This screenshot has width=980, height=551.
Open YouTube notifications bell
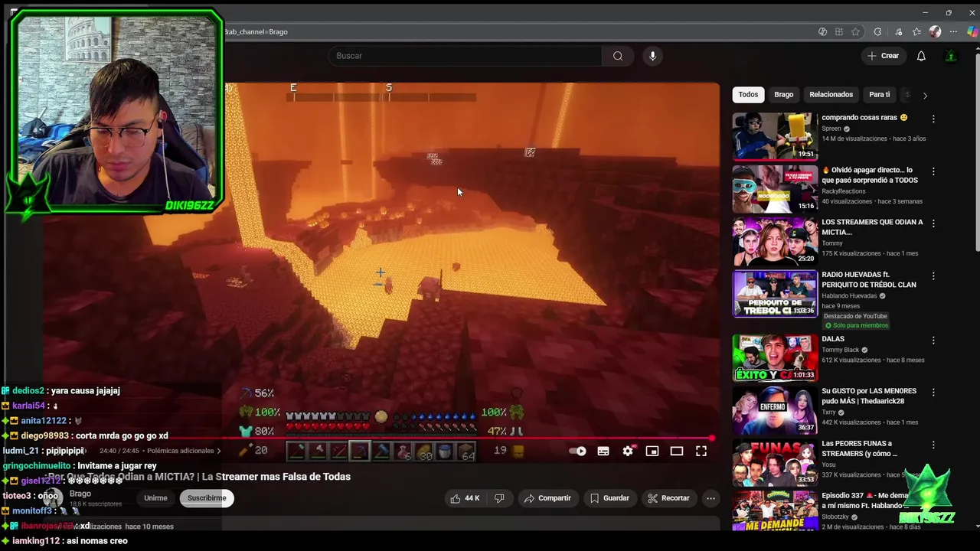coord(921,56)
